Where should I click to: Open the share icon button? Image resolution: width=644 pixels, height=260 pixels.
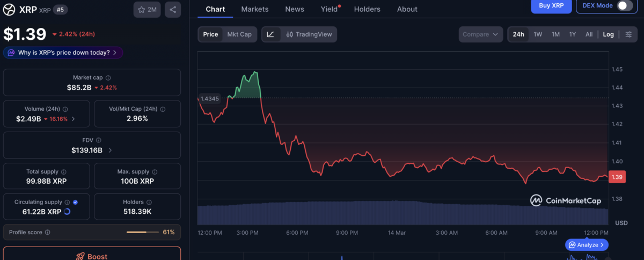coord(173,9)
